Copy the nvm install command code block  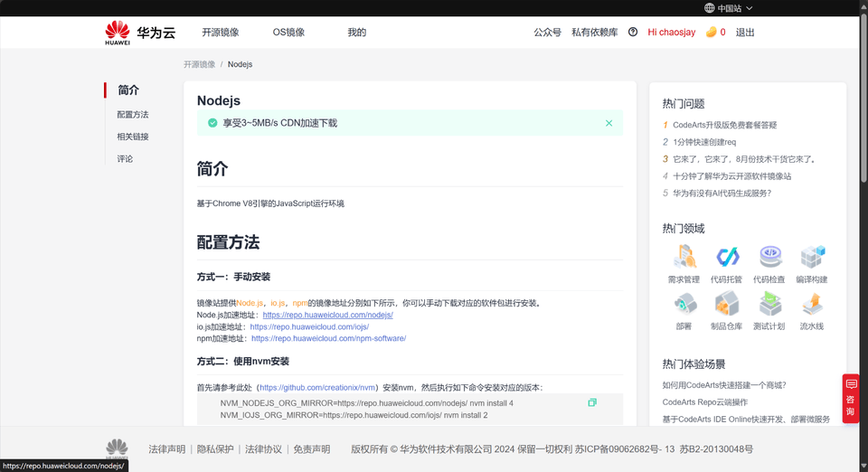coord(592,402)
